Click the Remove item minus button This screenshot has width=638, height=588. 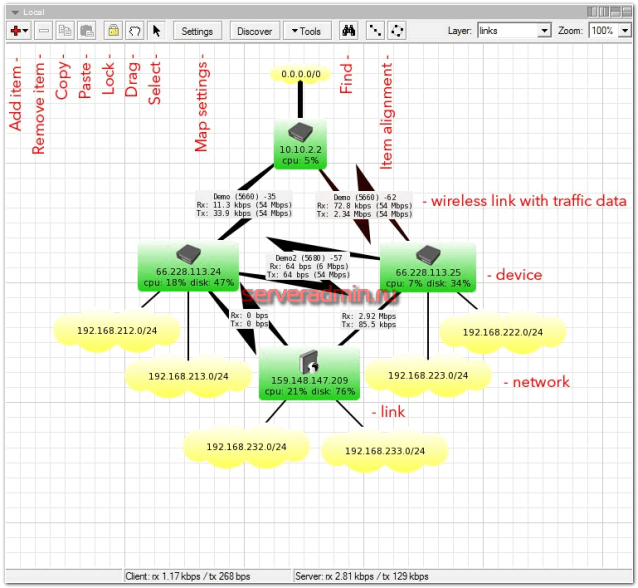pyautogui.click(x=44, y=31)
